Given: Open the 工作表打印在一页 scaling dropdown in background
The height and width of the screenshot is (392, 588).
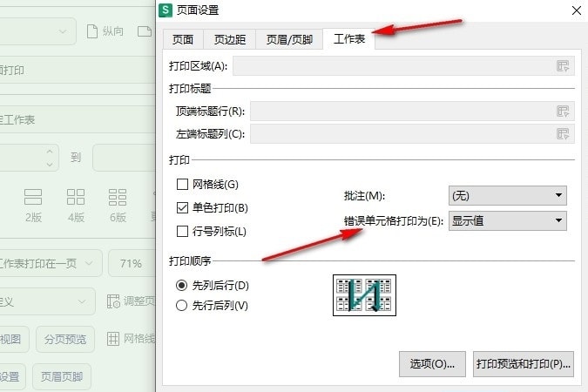Looking at the screenshot, I should [x=51, y=263].
